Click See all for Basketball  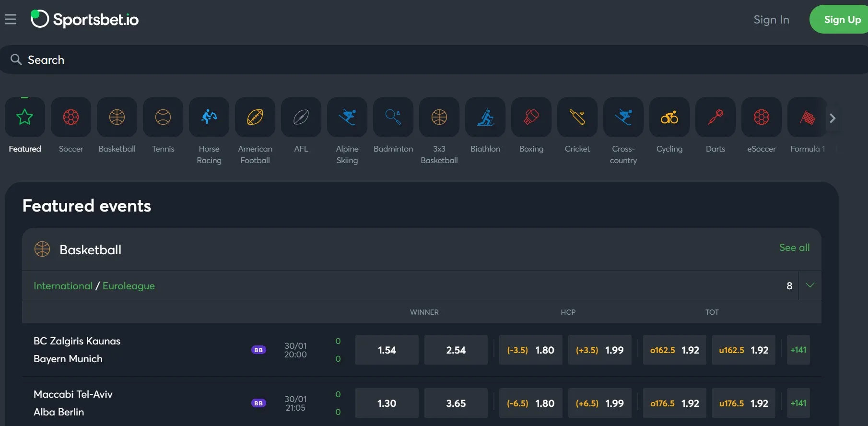794,248
